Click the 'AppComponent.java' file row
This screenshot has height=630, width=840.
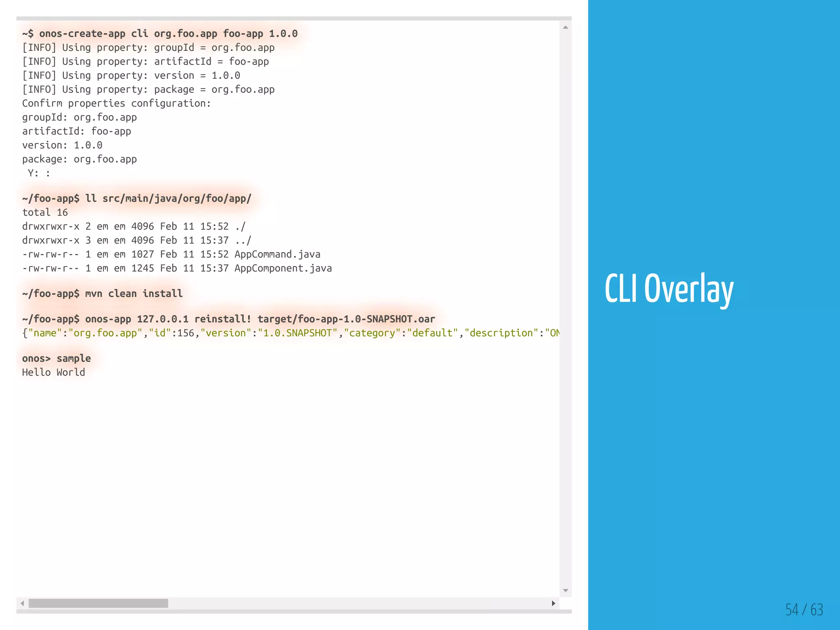177,268
